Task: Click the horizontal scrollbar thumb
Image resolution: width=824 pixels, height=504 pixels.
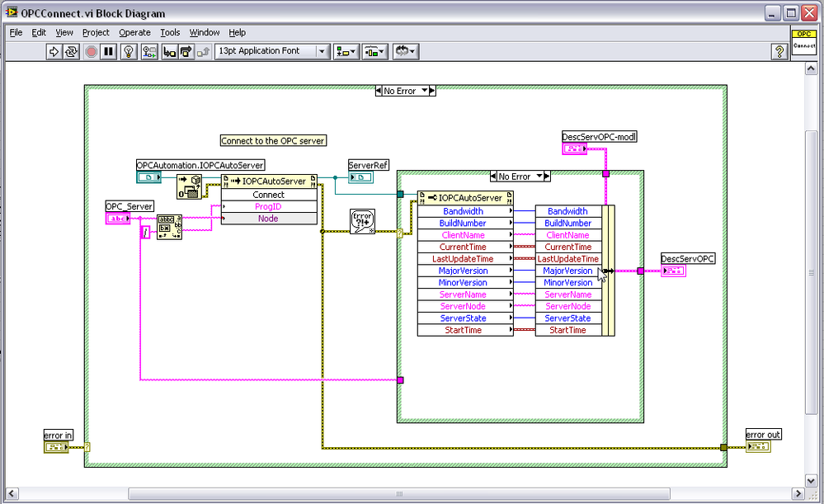Action: tap(399, 493)
